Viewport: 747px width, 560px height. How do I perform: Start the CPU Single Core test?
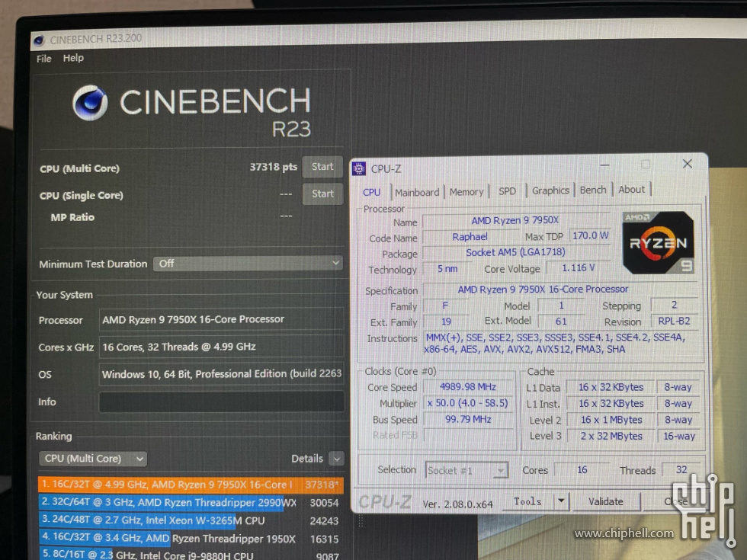coord(322,194)
